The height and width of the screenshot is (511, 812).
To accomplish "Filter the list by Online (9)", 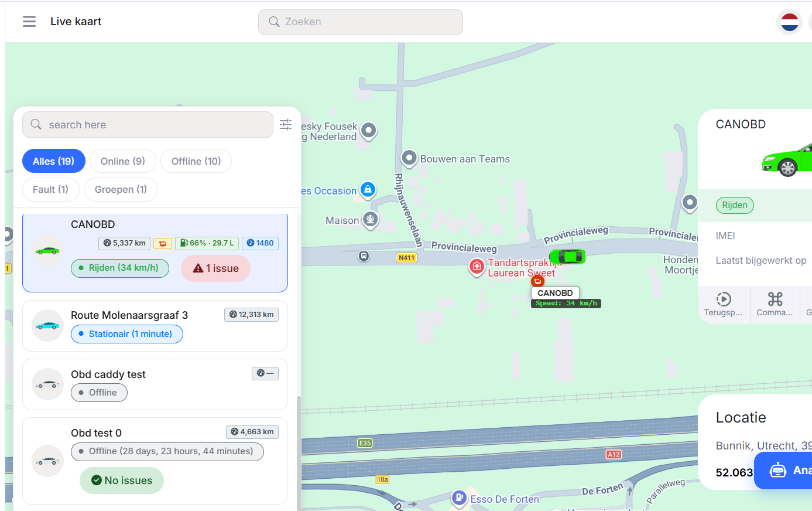I will [x=123, y=161].
